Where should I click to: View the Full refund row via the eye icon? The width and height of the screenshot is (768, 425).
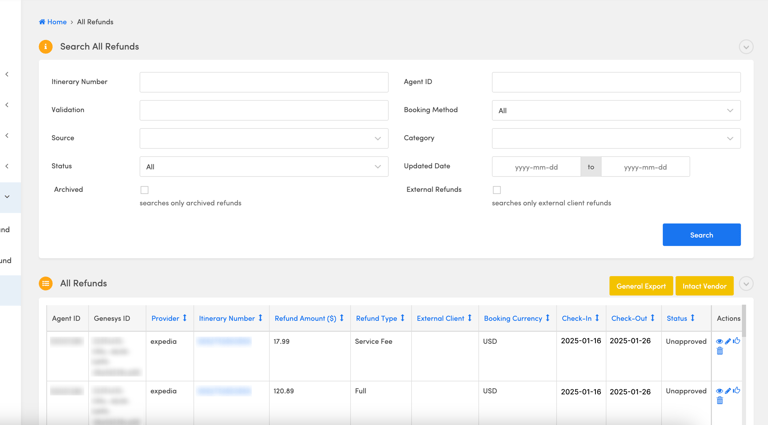point(719,391)
